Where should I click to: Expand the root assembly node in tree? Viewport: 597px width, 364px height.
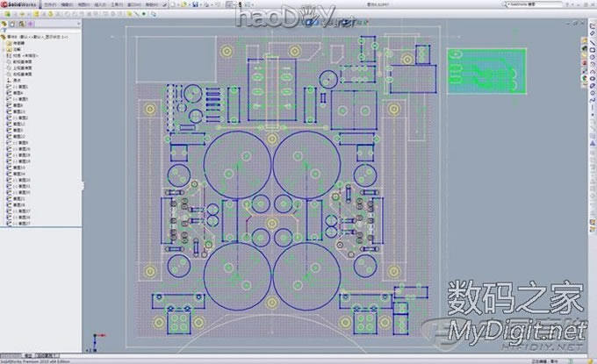[x=4, y=37]
